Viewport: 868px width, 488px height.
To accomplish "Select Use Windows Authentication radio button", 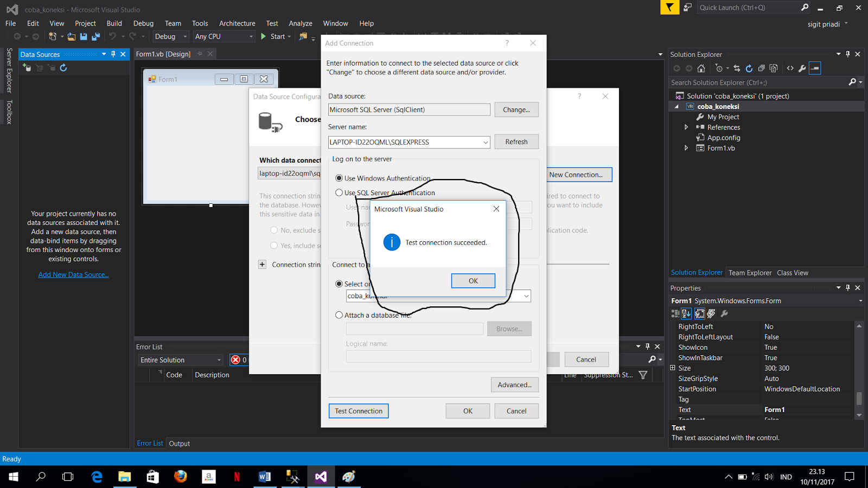I will pos(339,178).
